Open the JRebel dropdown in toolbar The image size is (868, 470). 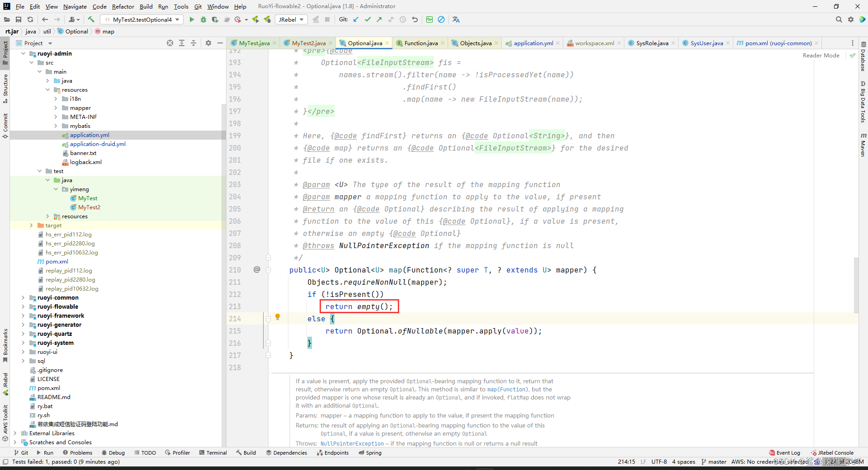coord(291,19)
